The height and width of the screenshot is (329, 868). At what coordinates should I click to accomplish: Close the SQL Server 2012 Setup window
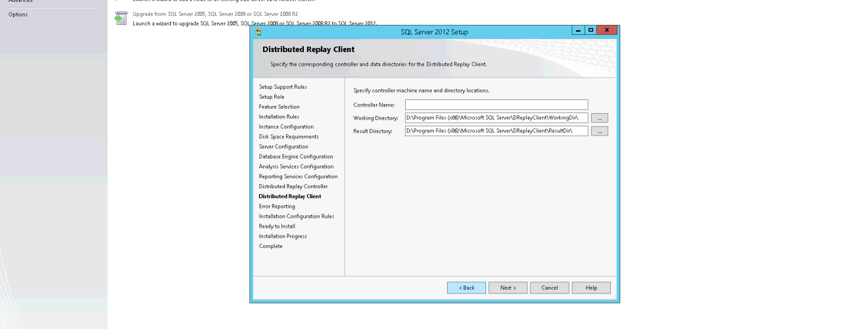coord(607,31)
